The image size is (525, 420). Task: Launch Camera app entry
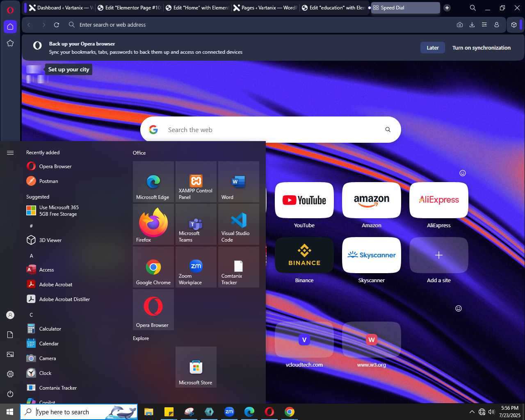point(74,358)
